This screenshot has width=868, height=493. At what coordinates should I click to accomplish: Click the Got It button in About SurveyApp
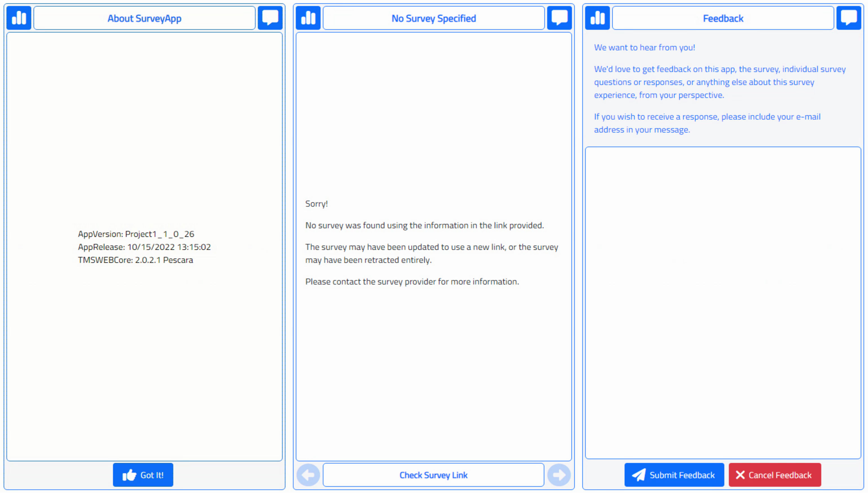(x=145, y=475)
